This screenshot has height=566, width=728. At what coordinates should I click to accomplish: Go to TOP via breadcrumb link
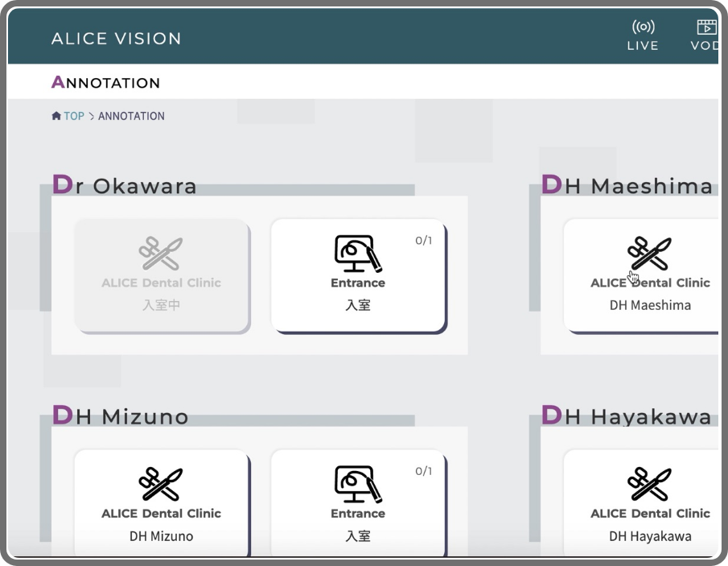tap(74, 116)
